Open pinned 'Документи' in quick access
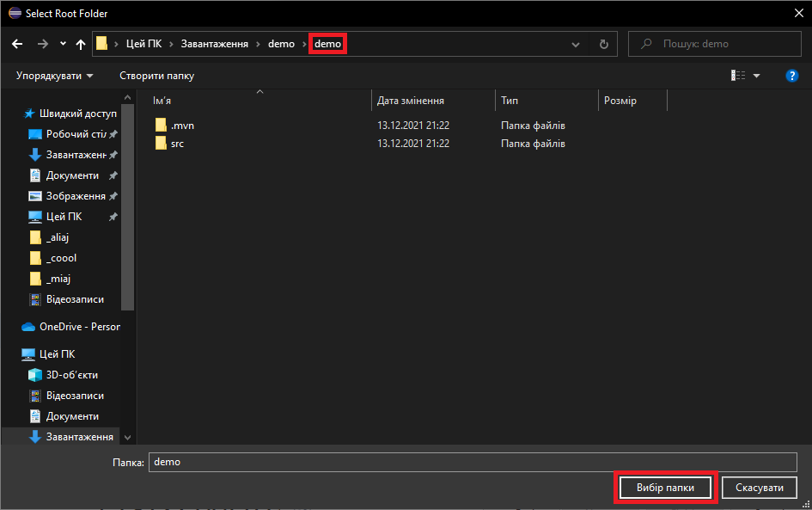The image size is (812, 510). (72, 175)
